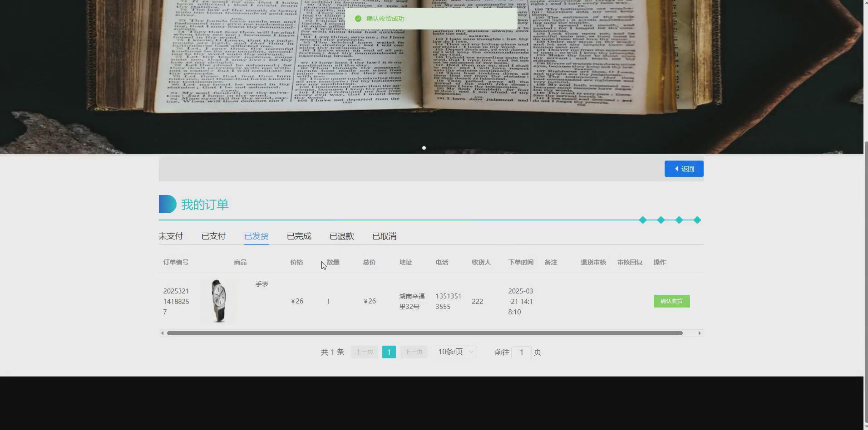Screen dimensions: 868x430
Task: Click the address cell 湖南幸福里32号
Action: [412, 301]
